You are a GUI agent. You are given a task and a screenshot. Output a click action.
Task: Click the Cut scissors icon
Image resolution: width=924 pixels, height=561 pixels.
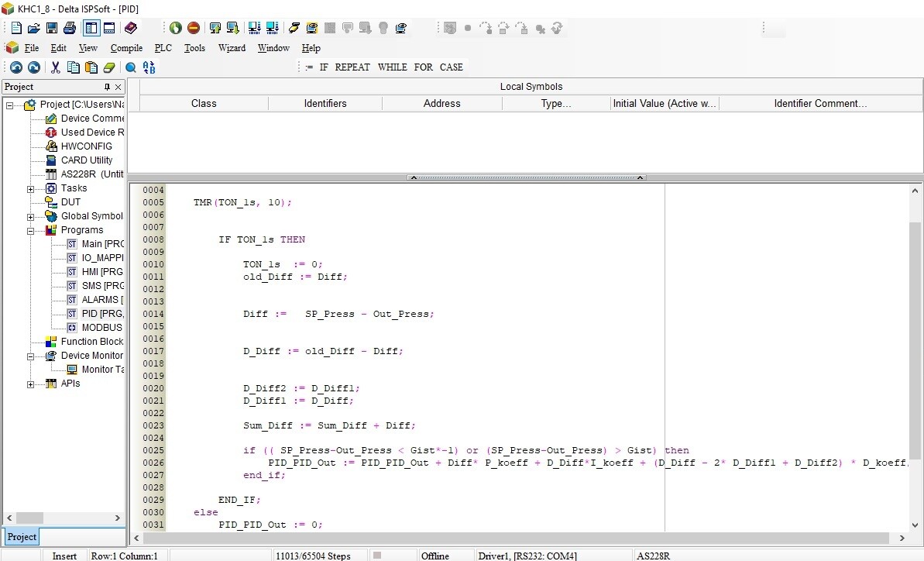point(56,67)
